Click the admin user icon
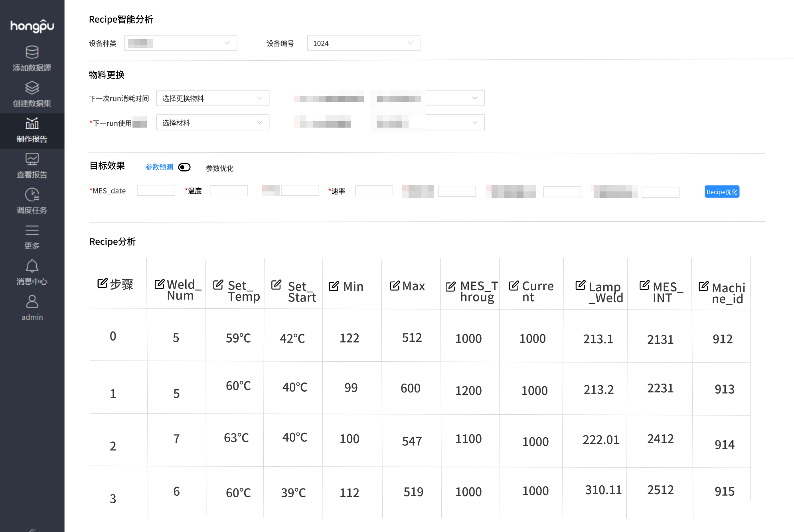Screen dimensions: 794x532 point(32,302)
